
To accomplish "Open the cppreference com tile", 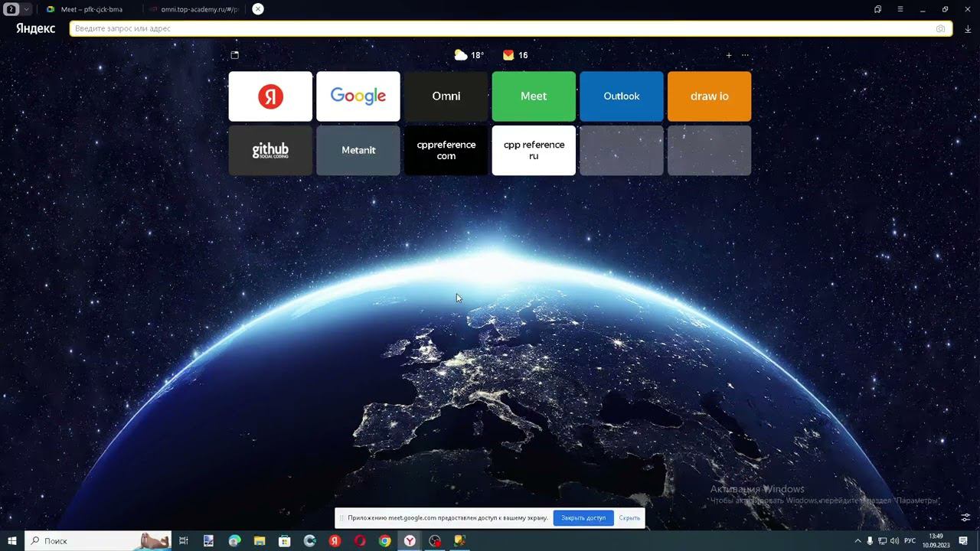I will 446,151.
